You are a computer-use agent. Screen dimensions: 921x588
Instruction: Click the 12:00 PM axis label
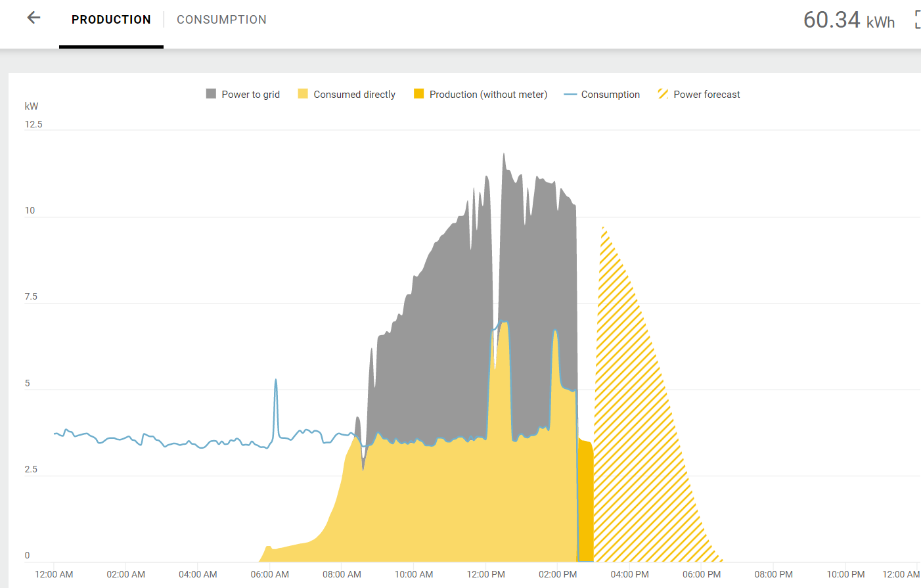click(486, 574)
